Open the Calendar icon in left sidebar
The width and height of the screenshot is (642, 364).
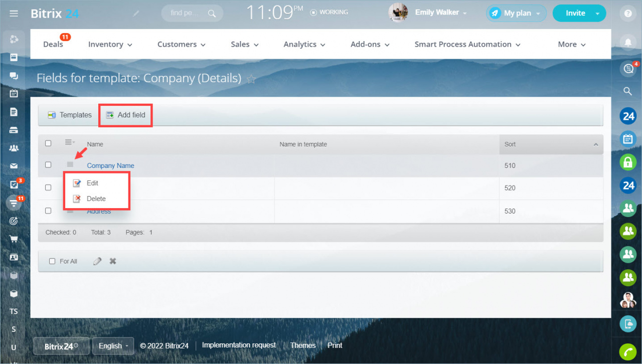tap(14, 93)
